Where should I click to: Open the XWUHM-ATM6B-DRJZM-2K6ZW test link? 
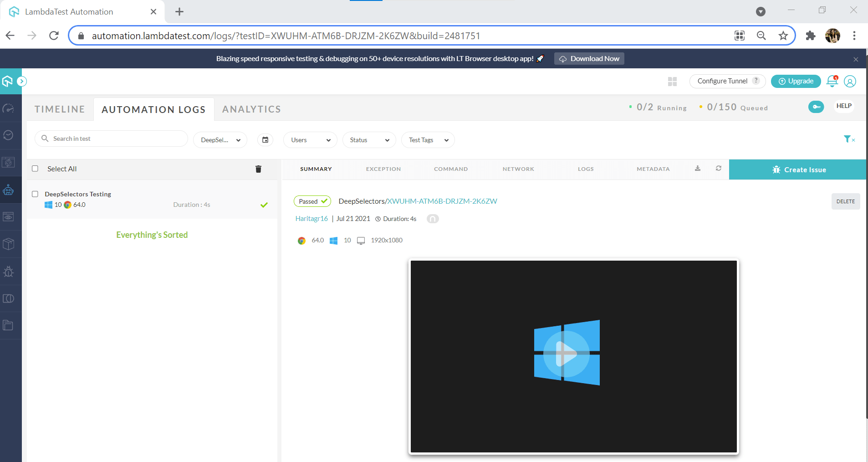[442, 201]
